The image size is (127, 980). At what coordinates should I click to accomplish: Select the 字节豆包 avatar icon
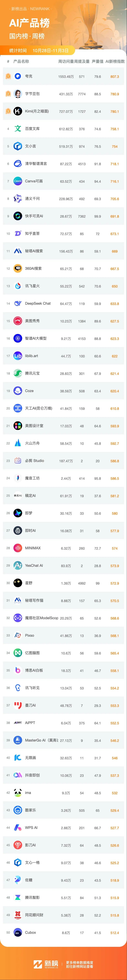tap(17, 94)
